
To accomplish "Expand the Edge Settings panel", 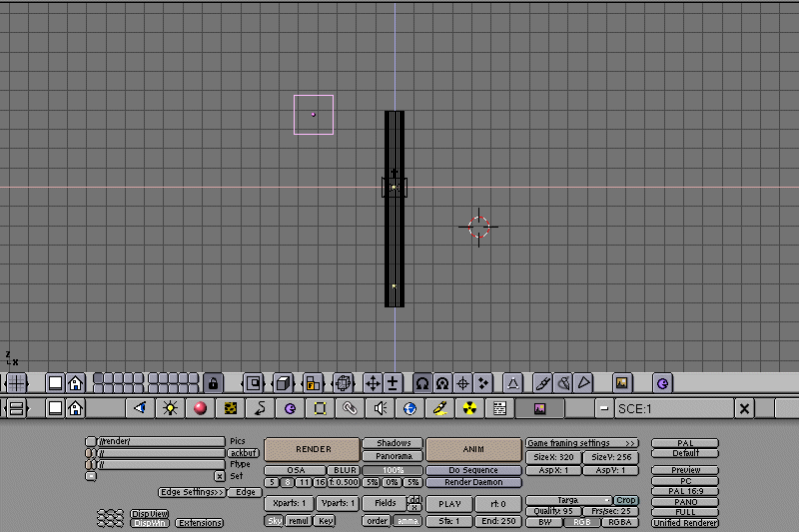I will [x=191, y=492].
